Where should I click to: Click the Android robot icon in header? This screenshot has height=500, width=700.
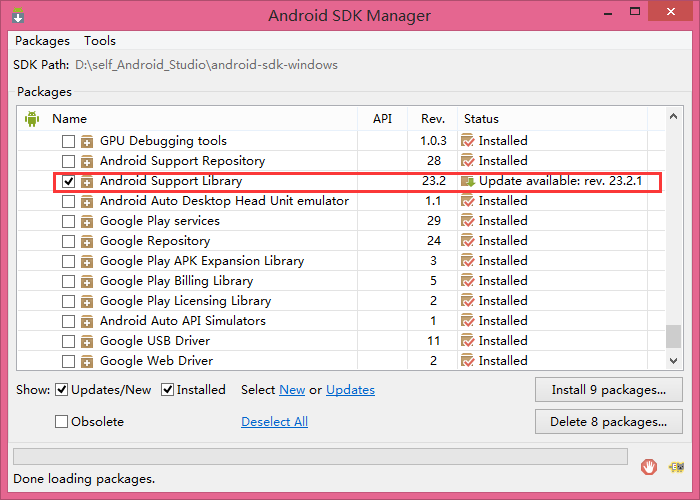point(32,119)
